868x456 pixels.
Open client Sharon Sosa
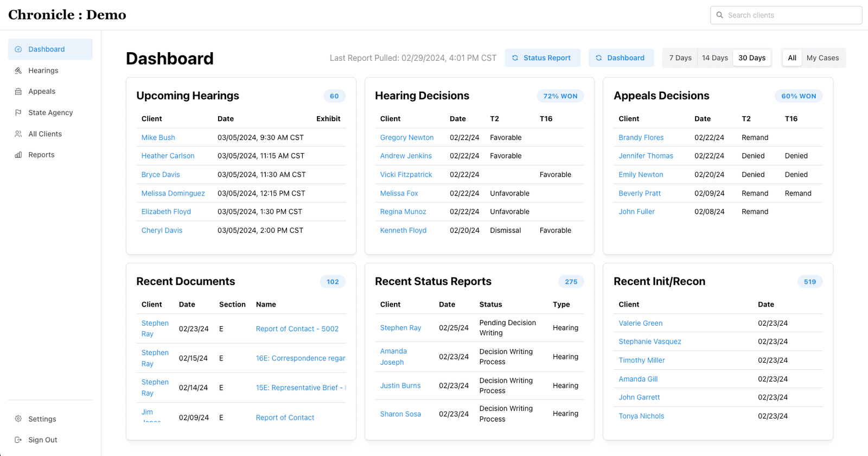pos(400,414)
